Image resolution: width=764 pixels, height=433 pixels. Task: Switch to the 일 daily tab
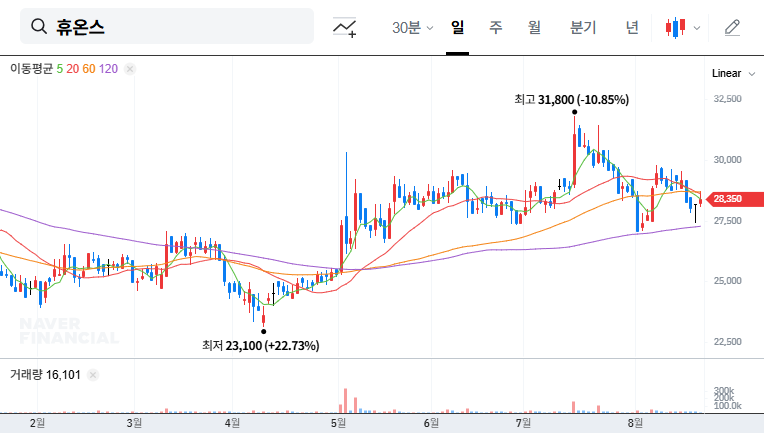(x=457, y=27)
